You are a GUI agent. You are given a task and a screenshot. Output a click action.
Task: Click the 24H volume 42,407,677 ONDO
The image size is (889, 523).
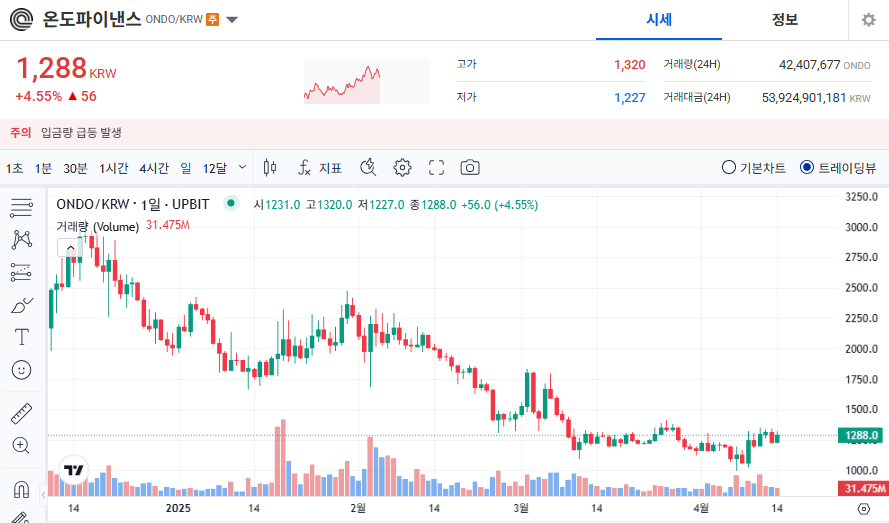[824, 65]
